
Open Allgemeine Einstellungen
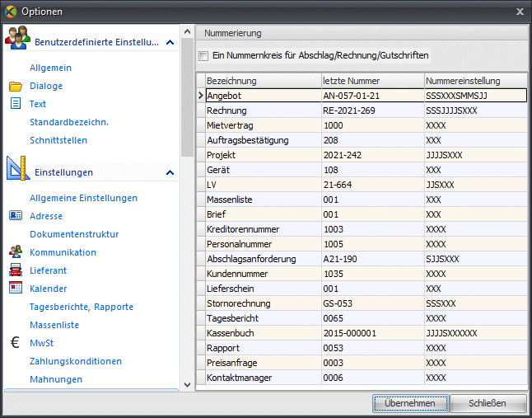[x=83, y=198]
